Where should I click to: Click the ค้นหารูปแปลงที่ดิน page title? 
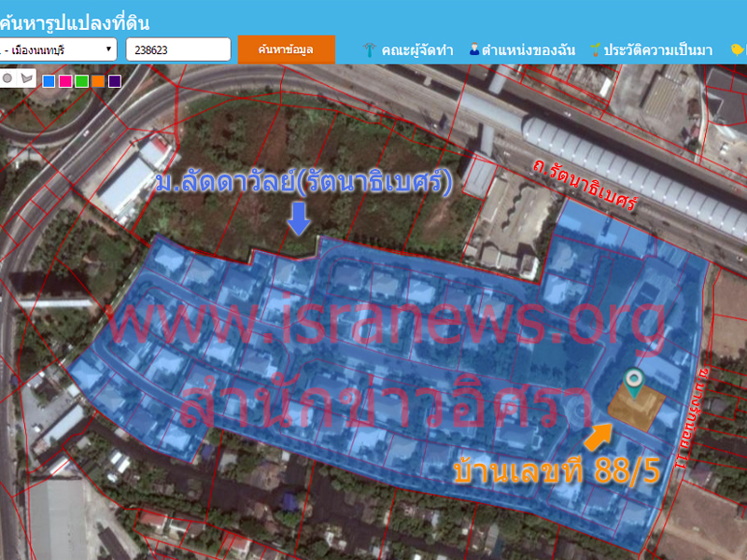[x=75, y=23]
